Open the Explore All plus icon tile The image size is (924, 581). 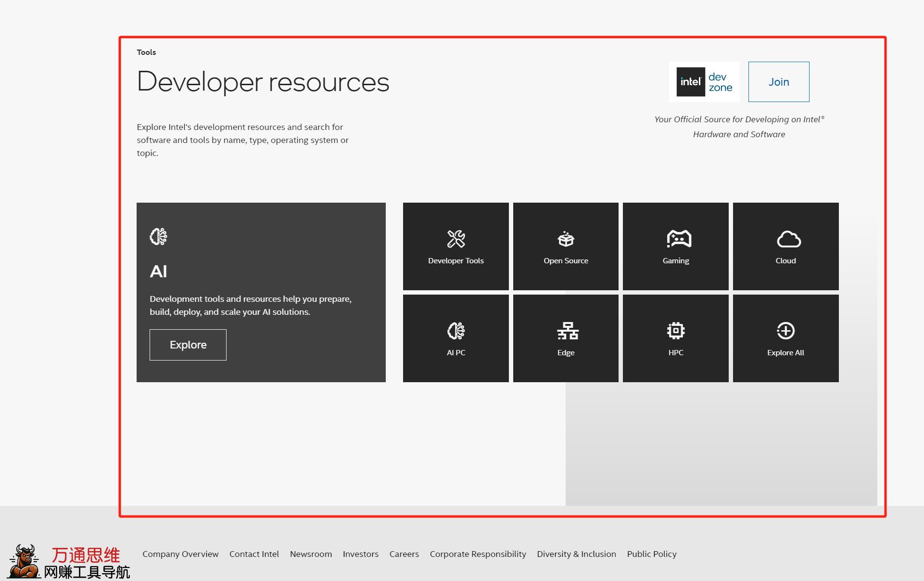[x=785, y=338]
